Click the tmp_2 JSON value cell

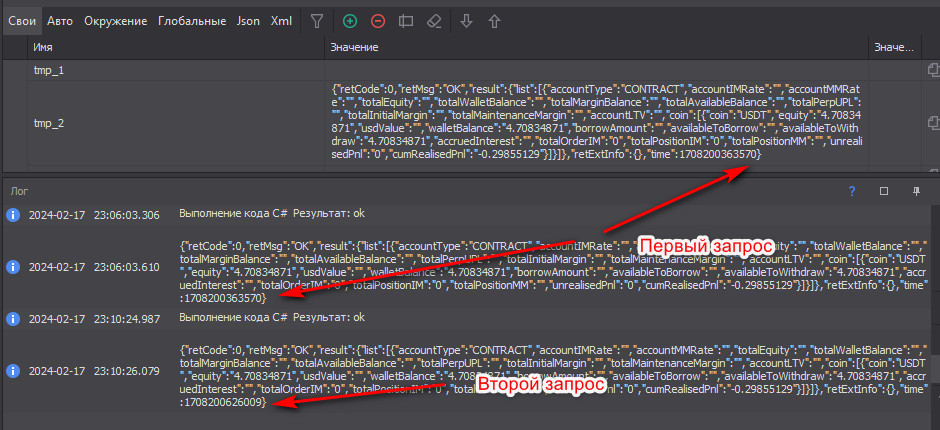(x=596, y=123)
